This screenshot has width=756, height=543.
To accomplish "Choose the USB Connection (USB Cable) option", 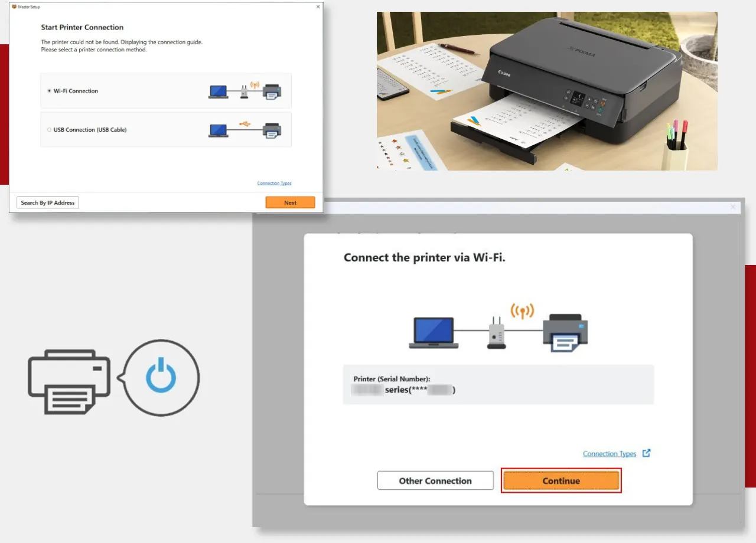I will click(x=49, y=130).
